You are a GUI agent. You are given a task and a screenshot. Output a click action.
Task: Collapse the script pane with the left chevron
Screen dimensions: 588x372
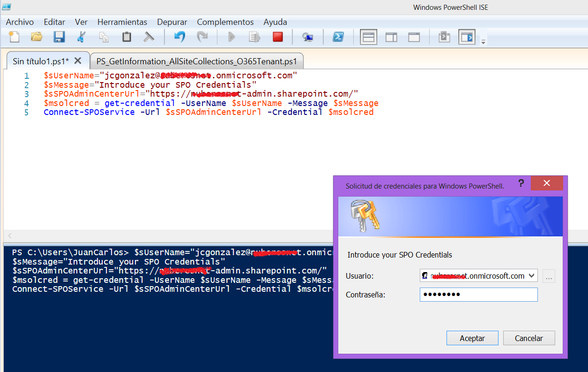pyautogui.click(x=9, y=236)
